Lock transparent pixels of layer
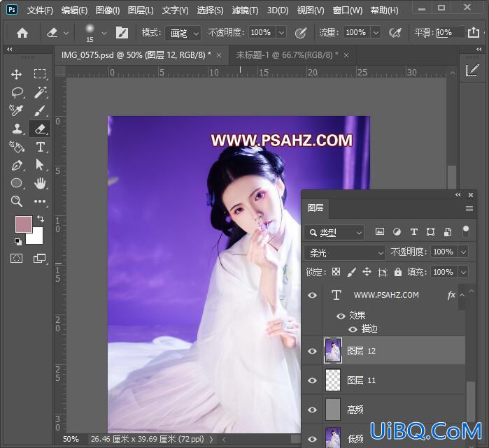This screenshot has height=448, width=489. tap(336, 272)
